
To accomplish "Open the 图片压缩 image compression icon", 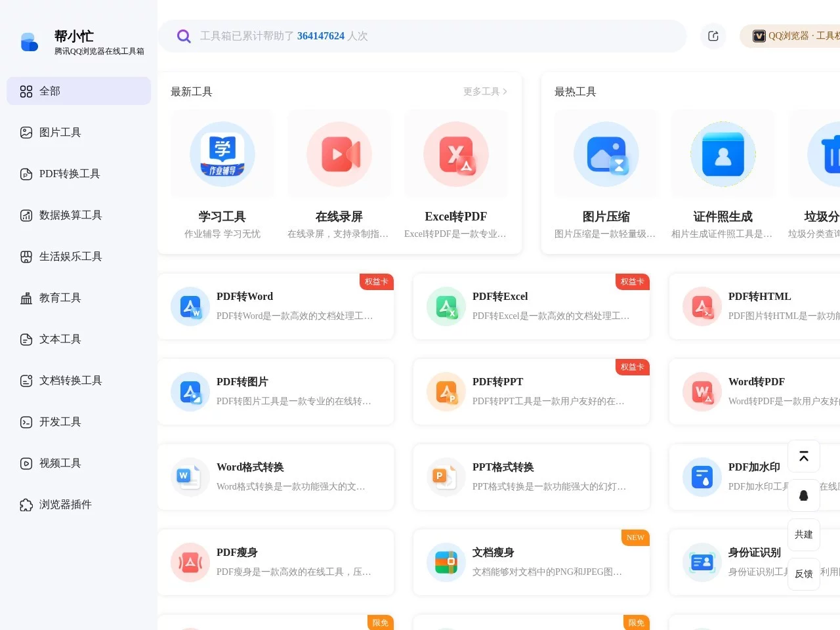I will tap(605, 154).
